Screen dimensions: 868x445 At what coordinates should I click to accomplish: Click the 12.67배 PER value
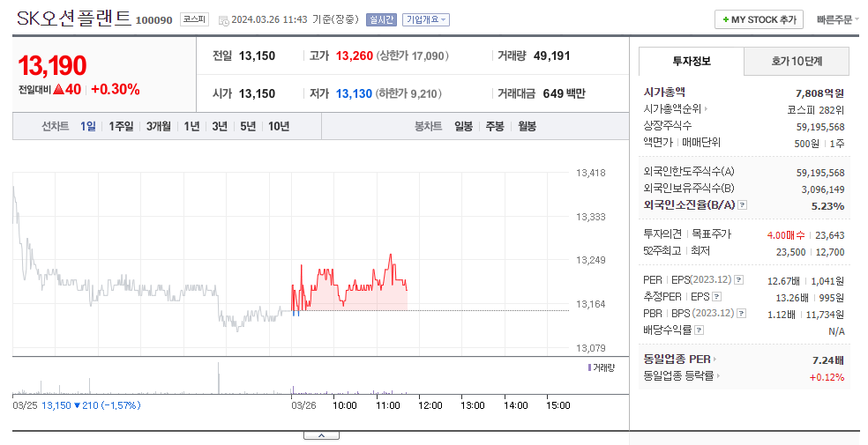point(783,281)
